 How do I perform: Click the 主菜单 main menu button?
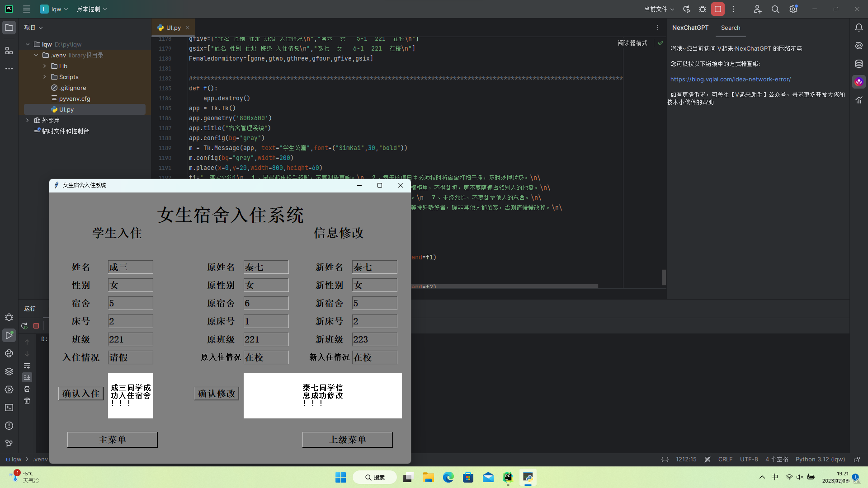click(113, 440)
